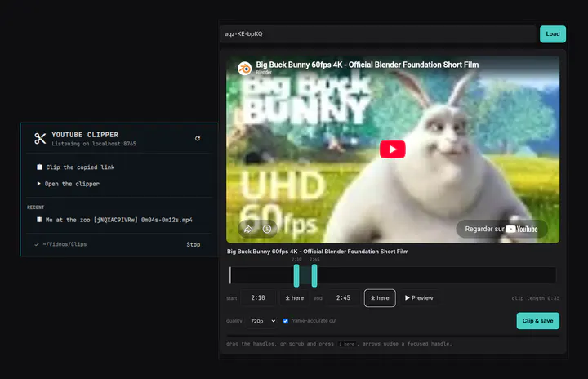Click the Blender channel avatar icon
This screenshot has height=379, width=588.
[245, 69]
